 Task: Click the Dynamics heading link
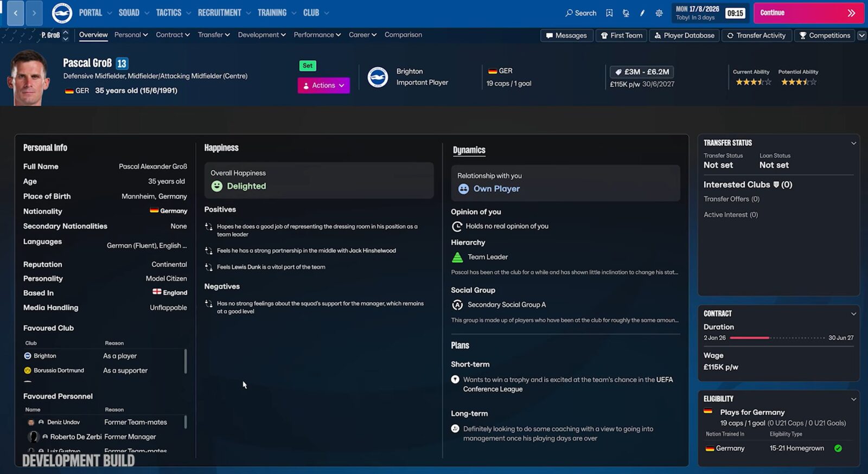tap(469, 150)
